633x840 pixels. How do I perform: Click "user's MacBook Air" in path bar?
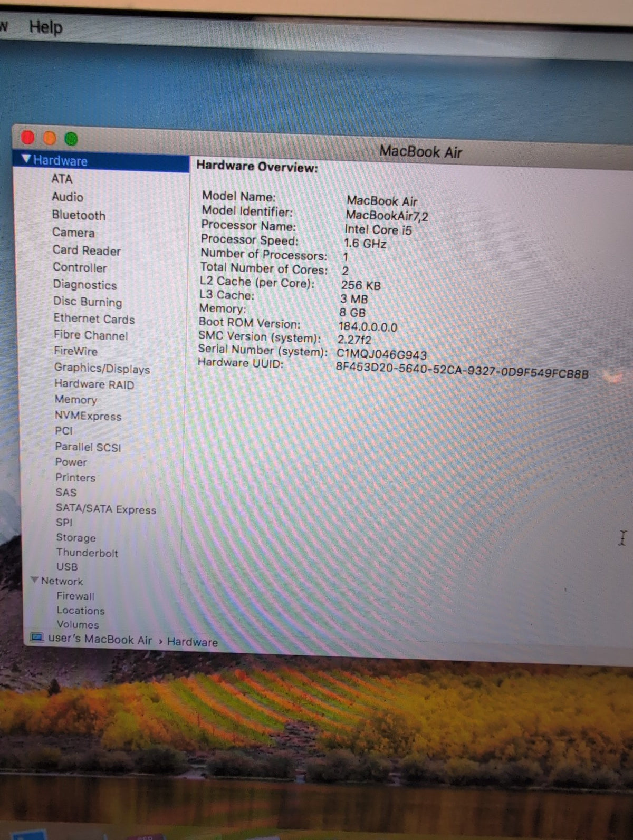100,640
